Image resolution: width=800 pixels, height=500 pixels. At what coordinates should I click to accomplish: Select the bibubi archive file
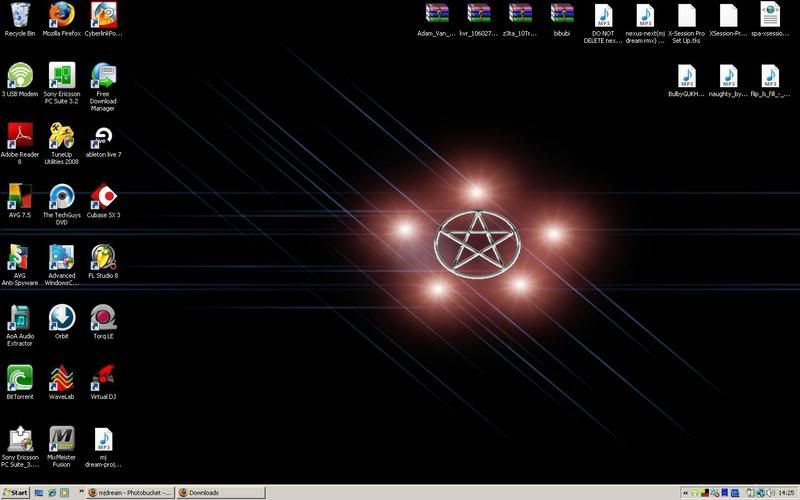point(562,15)
